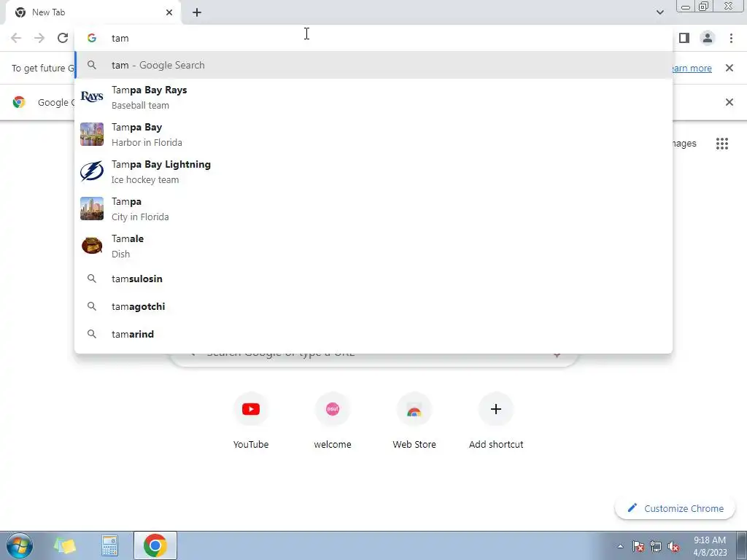Screen dimensions: 747x560
Task: Open the Images link
Action: (684, 144)
